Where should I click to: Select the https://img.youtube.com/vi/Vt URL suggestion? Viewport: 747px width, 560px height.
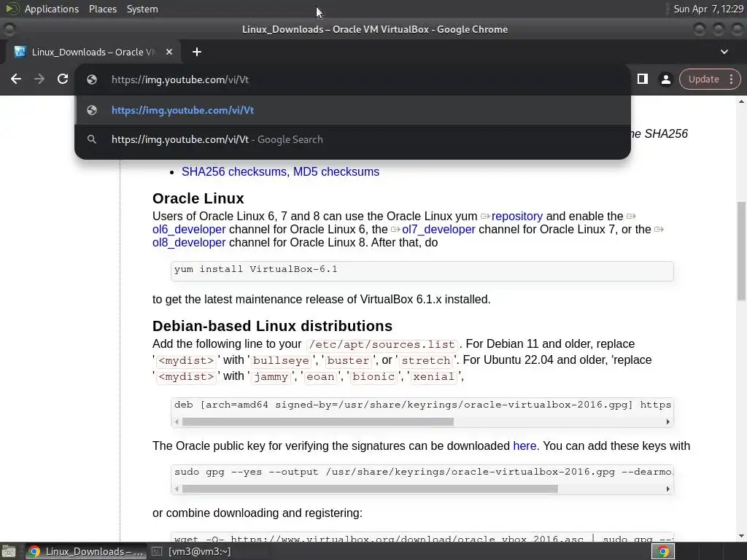pyautogui.click(x=352, y=110)
